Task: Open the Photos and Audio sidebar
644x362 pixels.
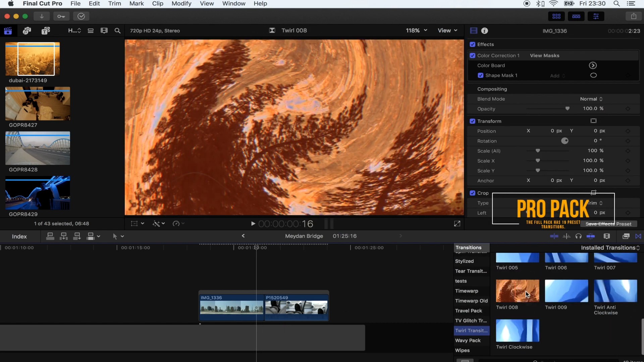Action: pyautogui.click(x=28, y=31)
